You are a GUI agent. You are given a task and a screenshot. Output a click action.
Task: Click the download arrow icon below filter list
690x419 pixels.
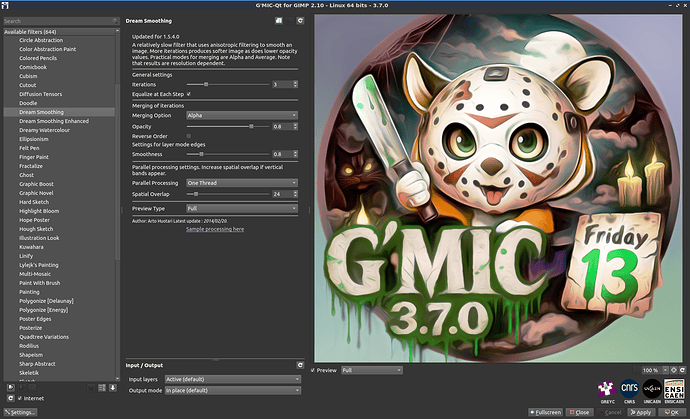coord(113,387)
